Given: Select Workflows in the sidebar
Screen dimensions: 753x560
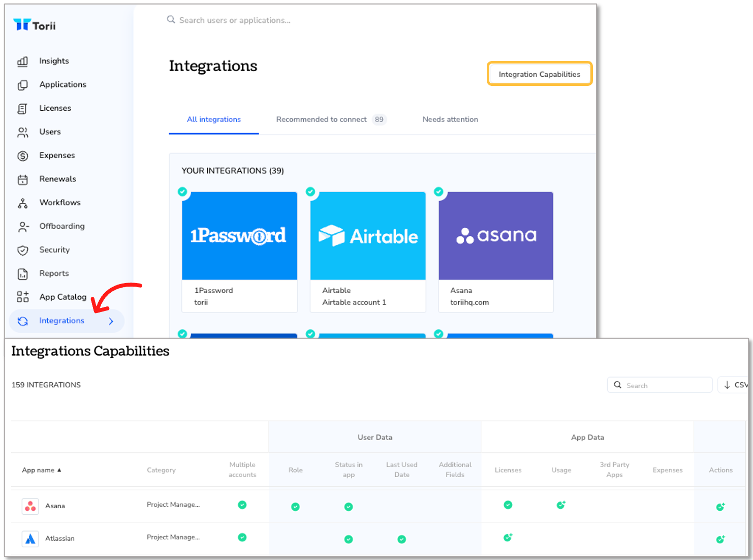Looking at the screenshot, I should [x=60, y=202].
